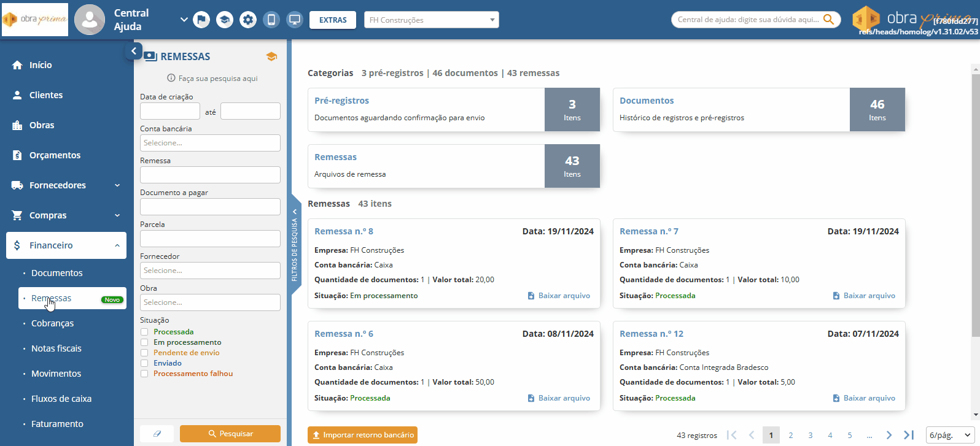This screenshot has width=980, height=446.
Task: Open Remessa n.º 8 title link
Action: [344, 231]
